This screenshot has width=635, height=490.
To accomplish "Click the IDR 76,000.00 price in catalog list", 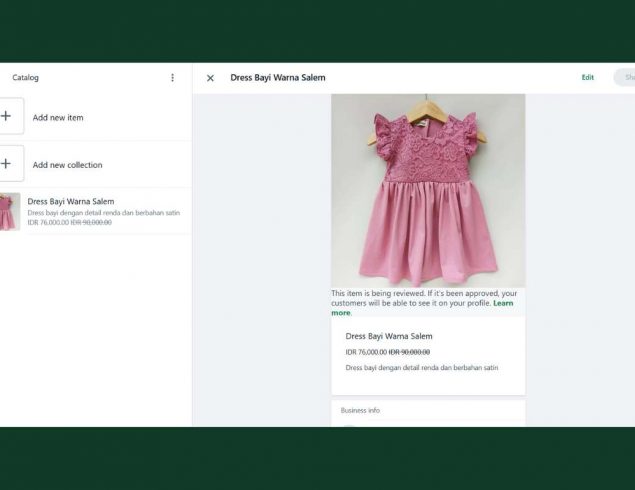I will pyautogui.click(x=48, y=222).
